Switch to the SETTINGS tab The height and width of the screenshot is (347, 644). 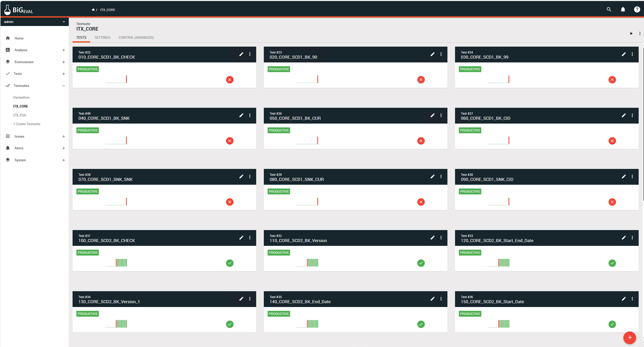click(x=102, y=37)
